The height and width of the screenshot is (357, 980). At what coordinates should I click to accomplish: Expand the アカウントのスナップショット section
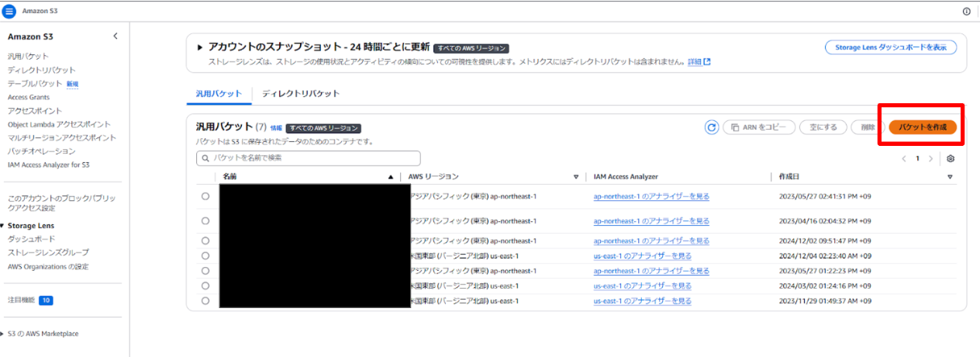coord(200,47)
